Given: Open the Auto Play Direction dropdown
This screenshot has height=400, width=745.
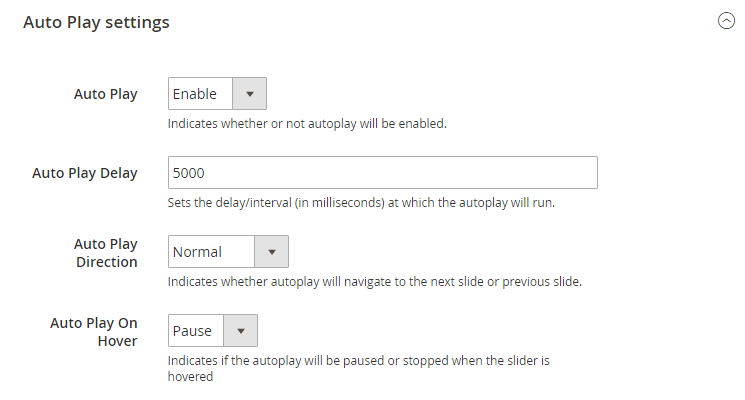Looking at the screenshot, I should click(x=228, y=251).
